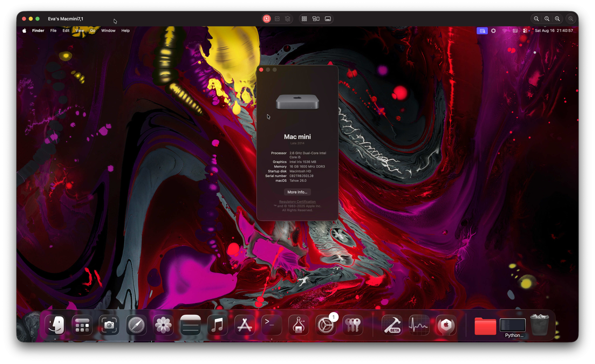This screenshot has height=364, width=595.
Task: Show grid view of all computers
Action: pos(304,19)
